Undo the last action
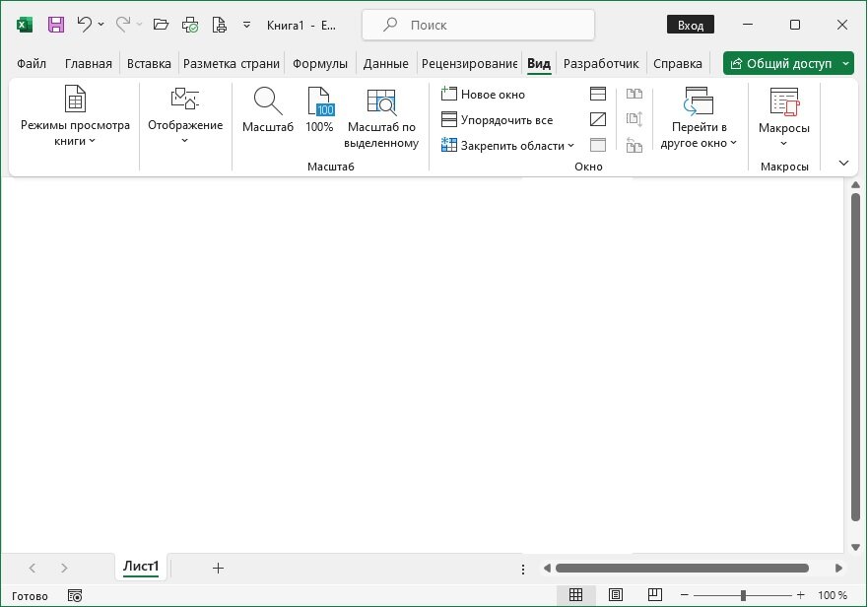Image resolution: width=868 pixels, height=607 pixels. point(85,25)
